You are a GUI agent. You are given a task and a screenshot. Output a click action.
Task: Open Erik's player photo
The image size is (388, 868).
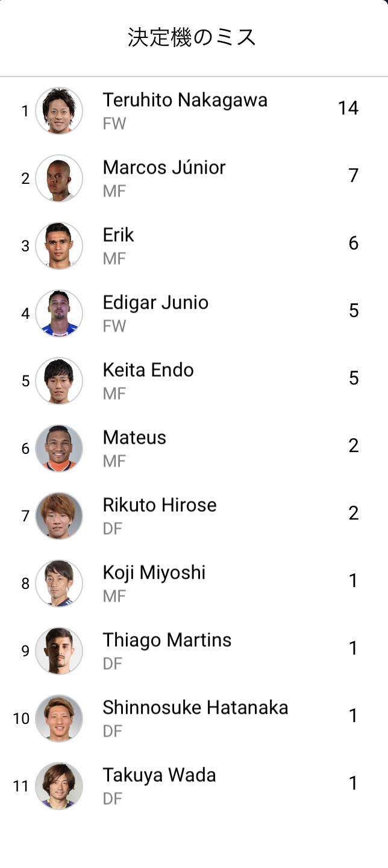(x=59, y=246)
